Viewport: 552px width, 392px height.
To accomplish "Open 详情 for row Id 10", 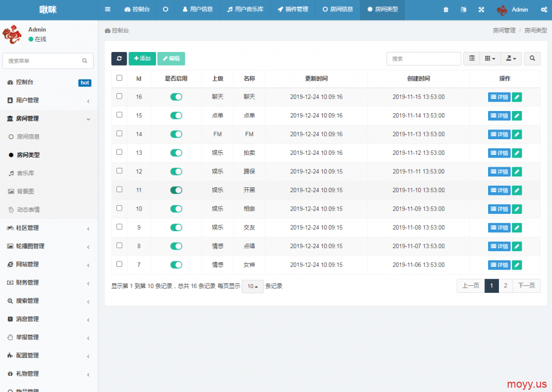I will click(x=499, y=209).
